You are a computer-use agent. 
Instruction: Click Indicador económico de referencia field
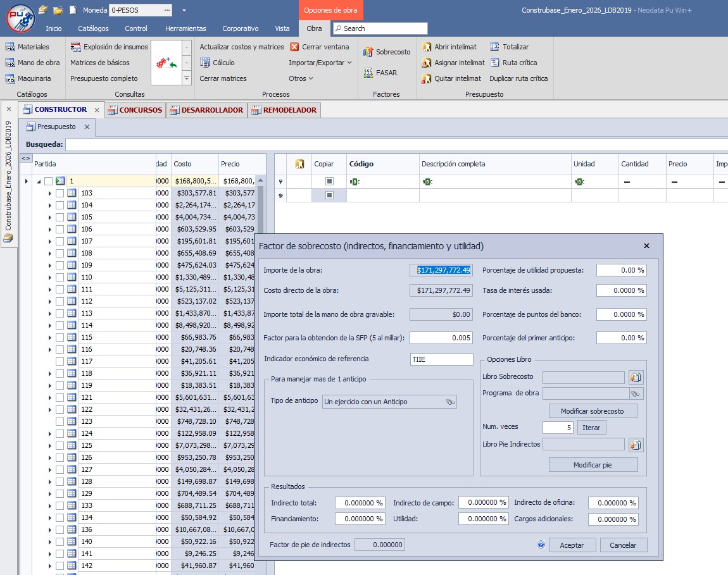[x=441, y=359]
